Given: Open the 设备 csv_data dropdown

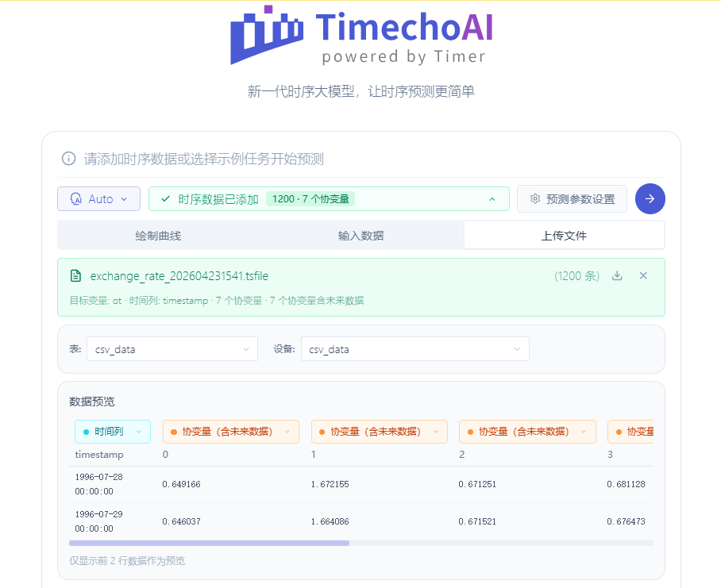Looking at the screenshot, I should (414, 349).
